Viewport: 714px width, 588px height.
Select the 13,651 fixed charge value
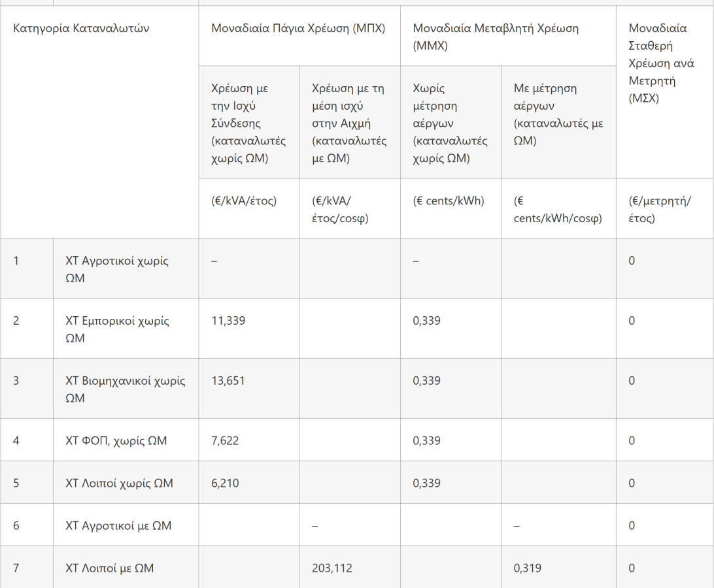point(228,381)
